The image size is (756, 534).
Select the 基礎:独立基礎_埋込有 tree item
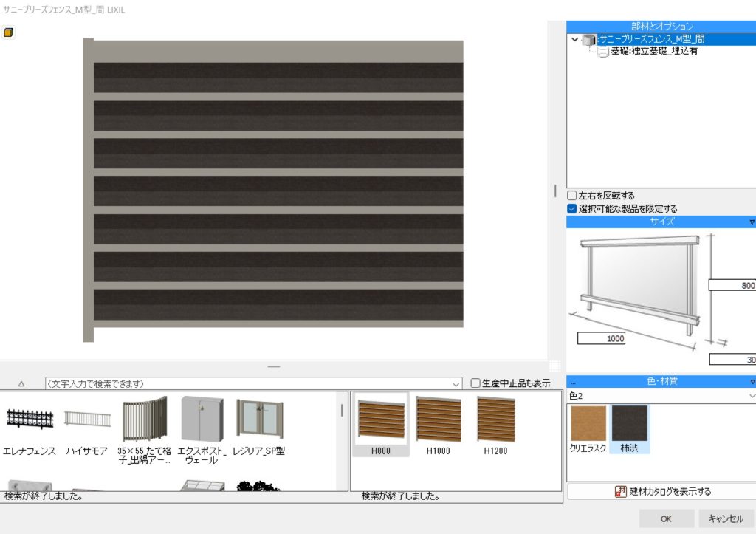(653, 51)
